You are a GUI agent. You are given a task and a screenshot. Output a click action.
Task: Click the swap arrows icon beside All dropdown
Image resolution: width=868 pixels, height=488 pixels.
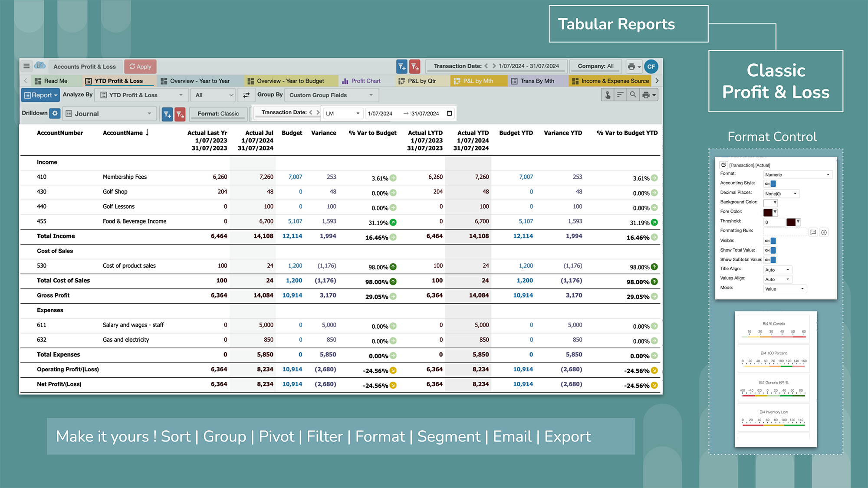tap(247, 95)
